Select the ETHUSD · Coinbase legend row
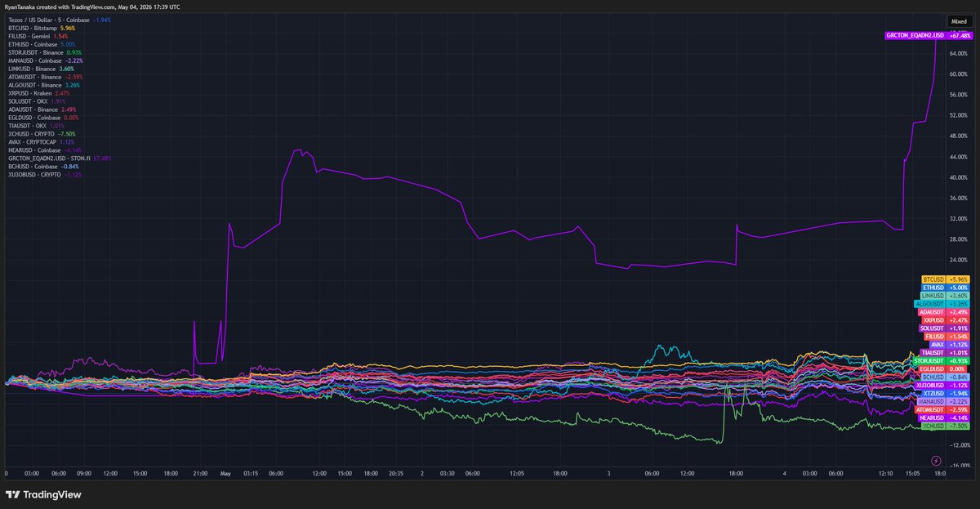 42,44
